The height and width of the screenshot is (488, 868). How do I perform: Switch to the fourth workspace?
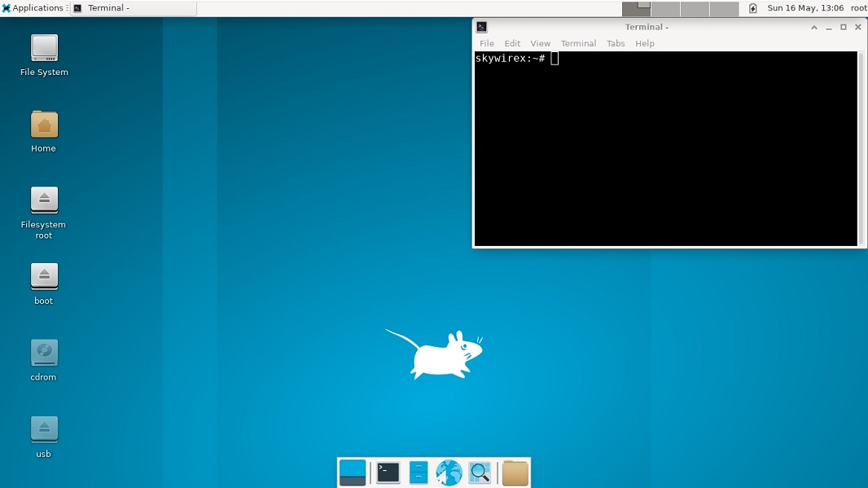point(724,8)
